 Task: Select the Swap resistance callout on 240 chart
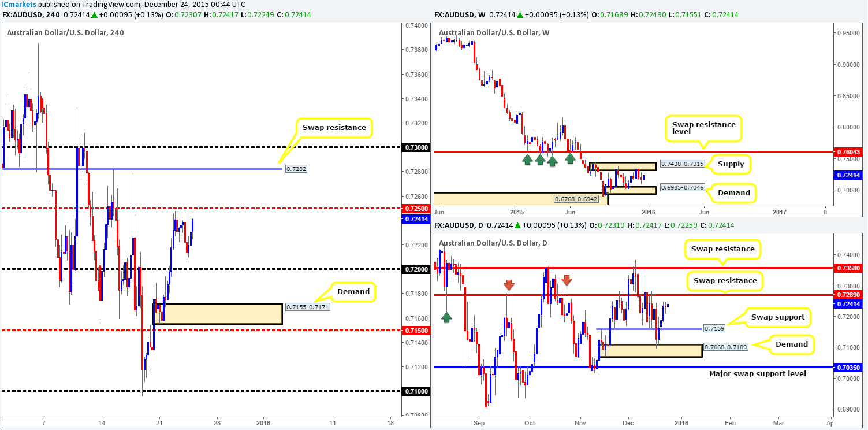click(x=334, y=127)
